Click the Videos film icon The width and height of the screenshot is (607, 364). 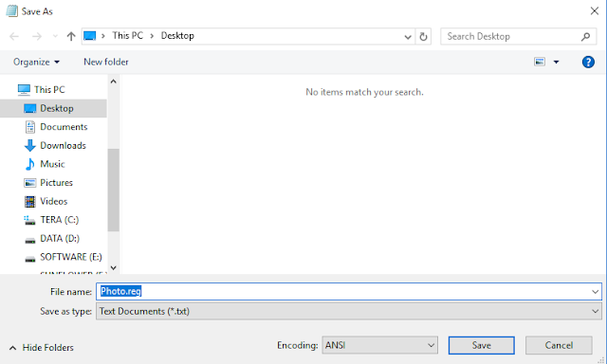[x=29, y=201]
